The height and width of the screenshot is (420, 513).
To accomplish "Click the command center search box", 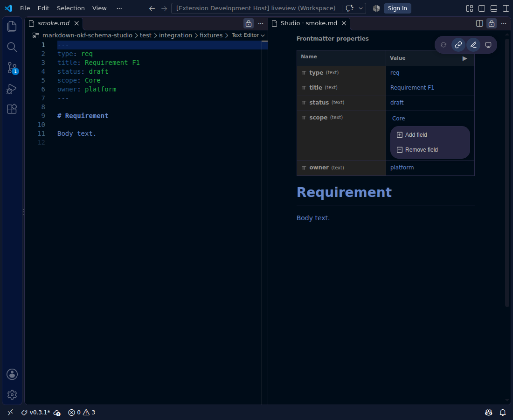I will (256, 8).
